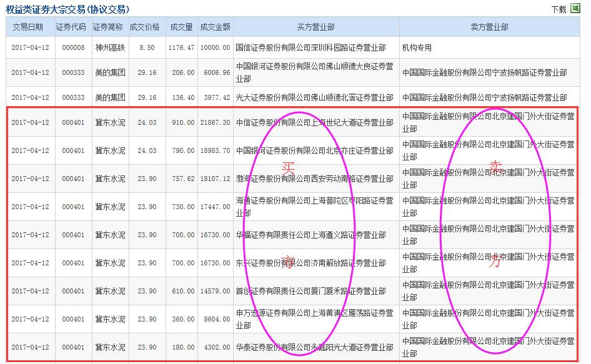The image size is (591, 364).
Task: Select buyer 首创证券厦门厦禾路证券营业部
Action: tap(311, 291)
